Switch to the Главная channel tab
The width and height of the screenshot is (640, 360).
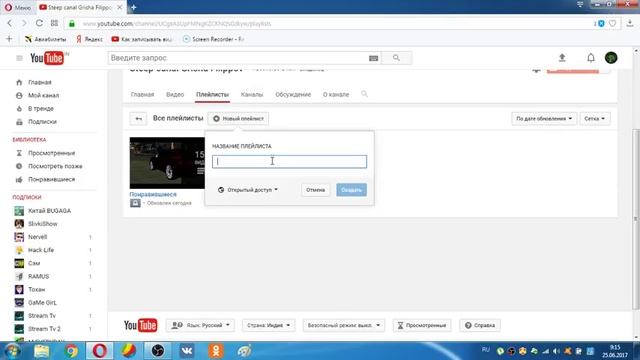coord(142,94)
